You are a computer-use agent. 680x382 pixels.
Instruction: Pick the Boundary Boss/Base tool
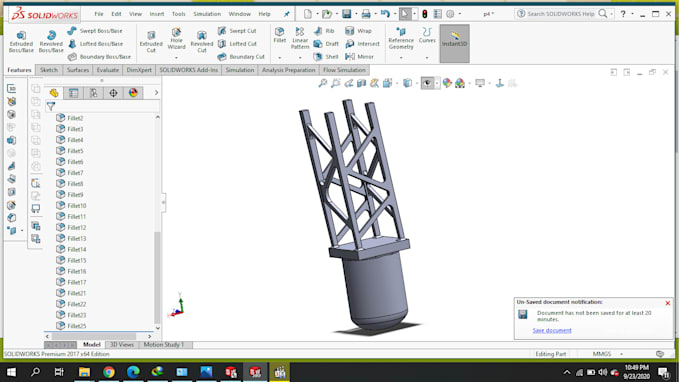tap(99, 57)
